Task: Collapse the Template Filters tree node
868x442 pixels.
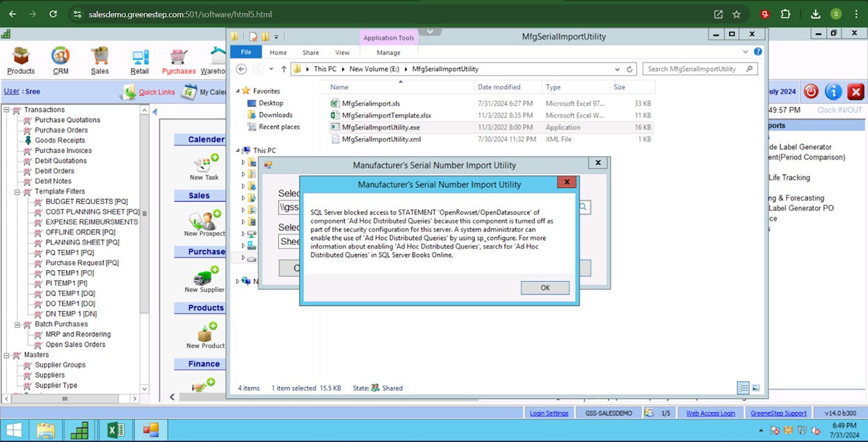Action: pos(18,191)
